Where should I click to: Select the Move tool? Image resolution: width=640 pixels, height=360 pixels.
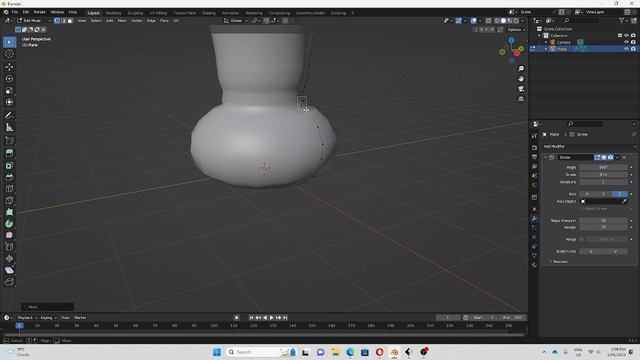tap(9, 67)
